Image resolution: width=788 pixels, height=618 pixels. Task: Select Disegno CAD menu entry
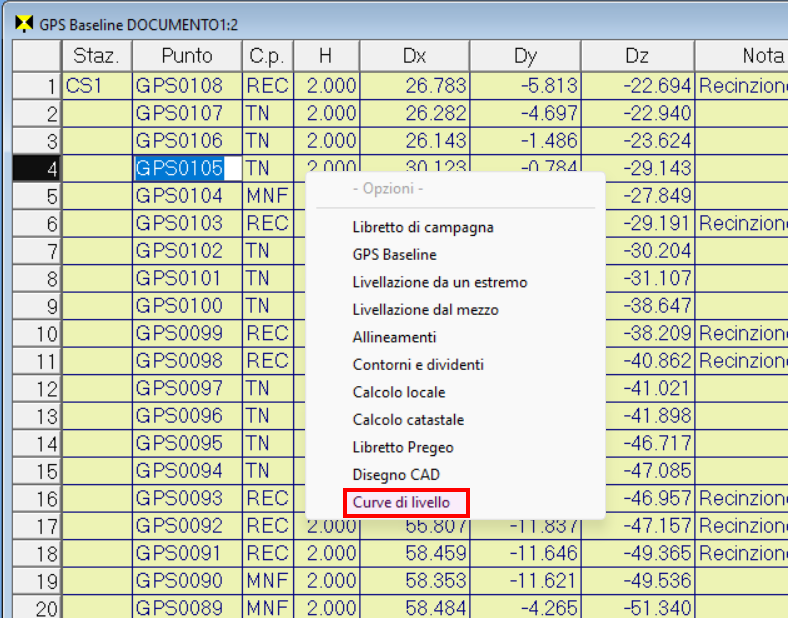(396, 475)
